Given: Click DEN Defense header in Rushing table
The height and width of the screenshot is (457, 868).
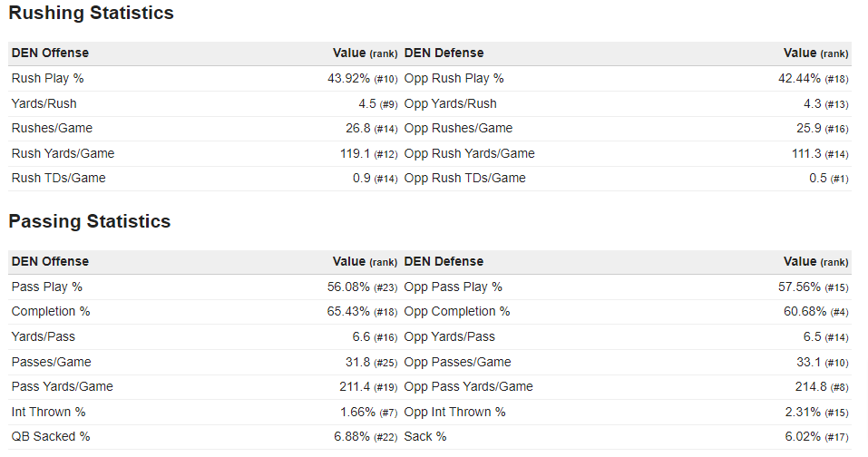Looking at the screenshot, I should (x=444, y=53).
